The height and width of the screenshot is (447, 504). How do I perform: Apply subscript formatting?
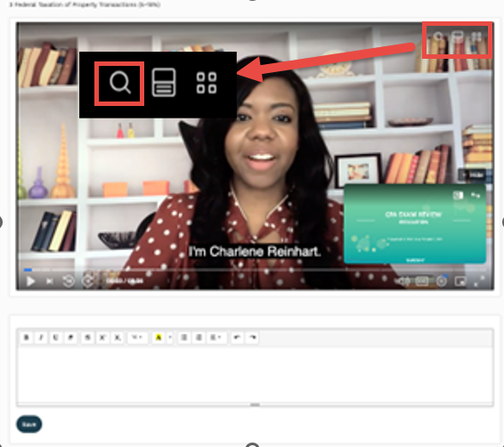(x=118, y=337)
